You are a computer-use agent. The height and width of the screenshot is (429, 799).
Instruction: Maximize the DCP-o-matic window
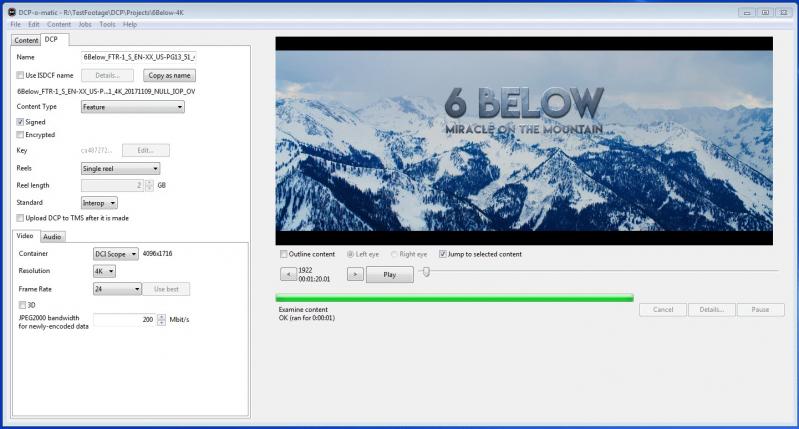(765, 13)
